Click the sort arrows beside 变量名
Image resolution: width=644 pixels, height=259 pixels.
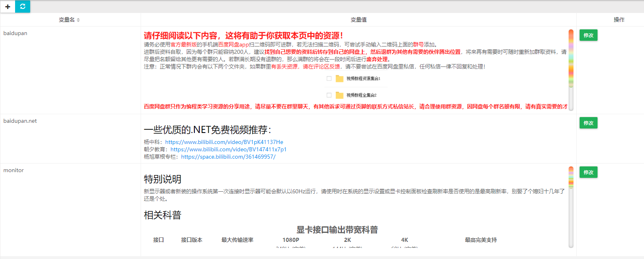coord(78,20)
